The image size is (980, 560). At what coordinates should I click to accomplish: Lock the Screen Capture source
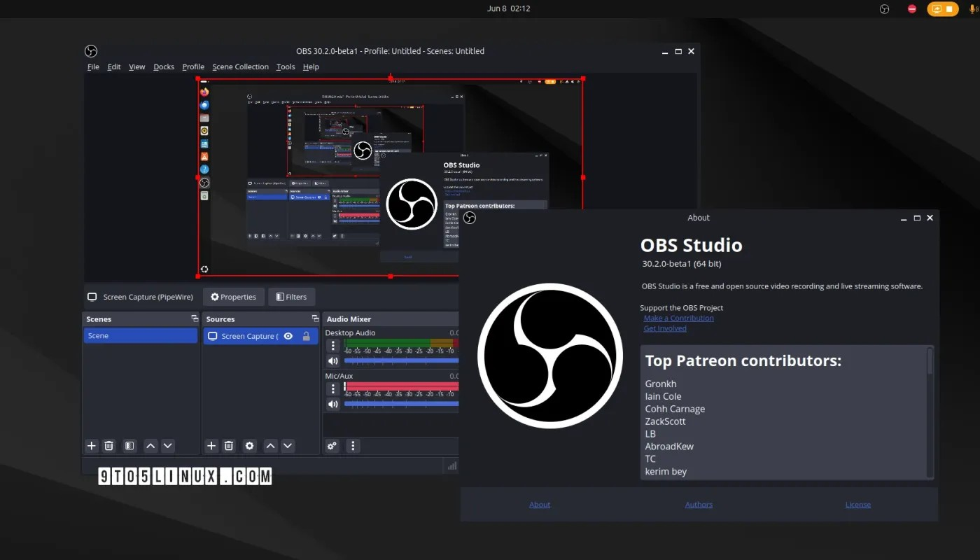tap(307, 336)
